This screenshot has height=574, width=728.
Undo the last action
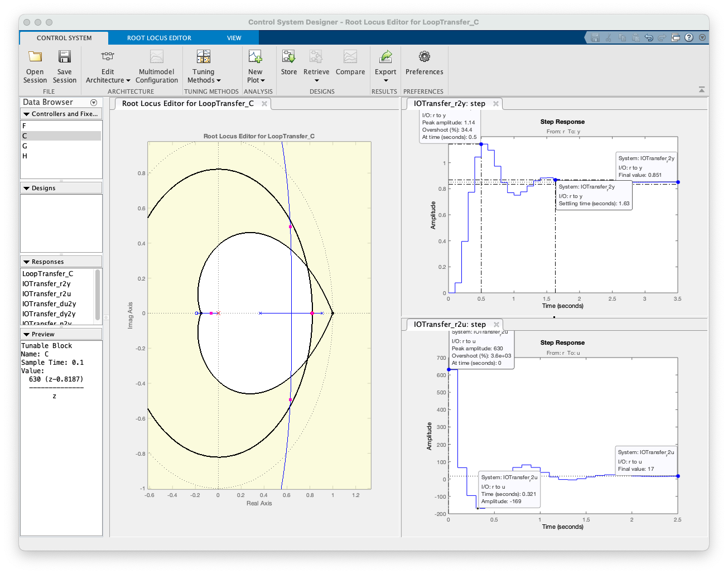tap(649, 38)
